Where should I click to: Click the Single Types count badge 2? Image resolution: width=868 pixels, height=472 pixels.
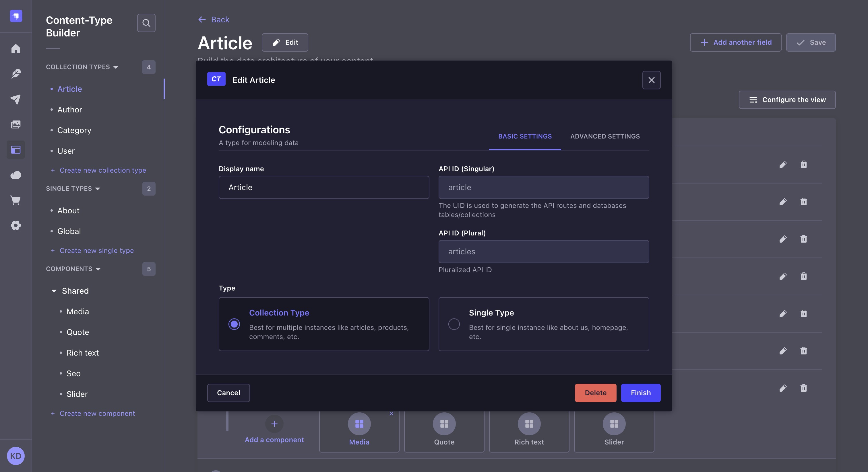pos(149,188)
